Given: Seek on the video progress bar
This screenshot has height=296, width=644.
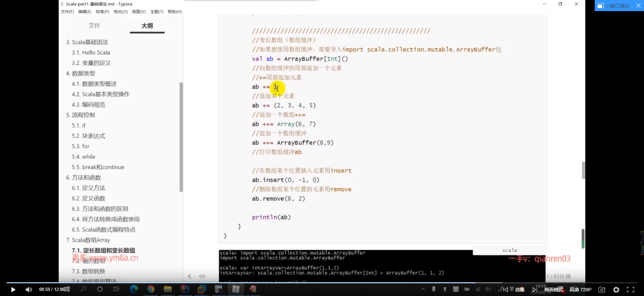Looking at the screenshot, I should [322, 283].
